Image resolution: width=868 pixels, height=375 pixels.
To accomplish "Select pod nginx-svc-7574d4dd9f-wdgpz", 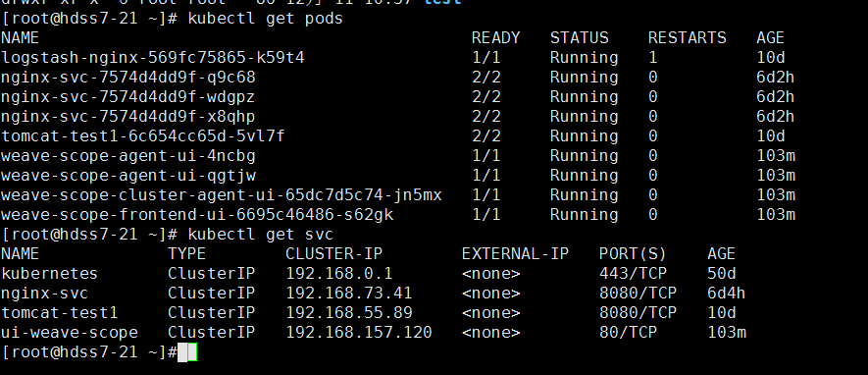I will coord(128,97).
